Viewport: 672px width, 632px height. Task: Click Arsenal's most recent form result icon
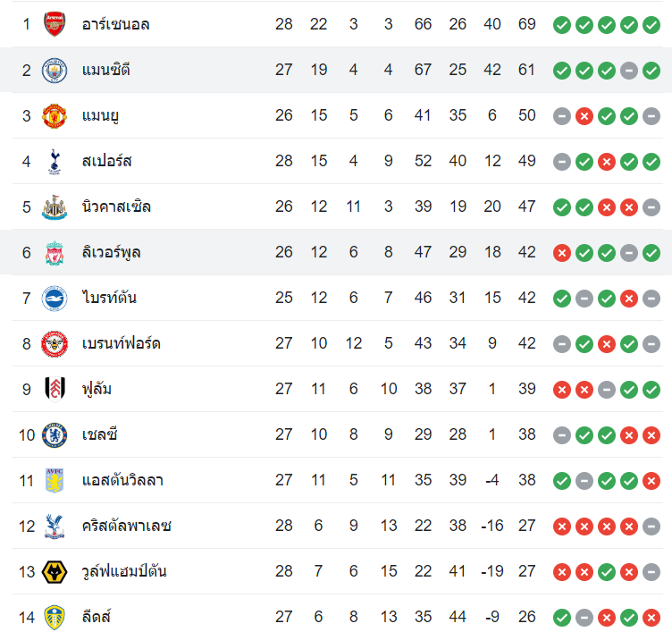[651, 24]
